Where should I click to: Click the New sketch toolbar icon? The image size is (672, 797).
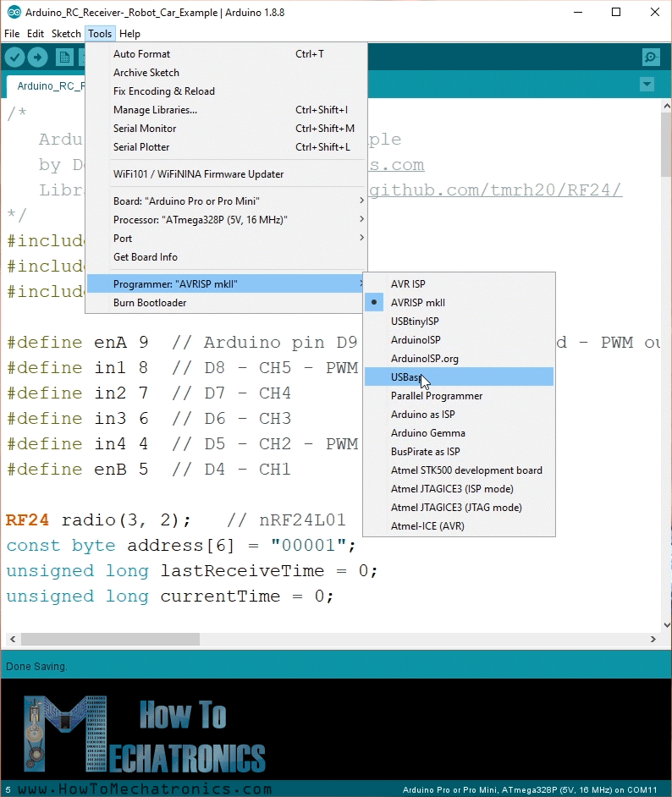(x=63, y=57)
